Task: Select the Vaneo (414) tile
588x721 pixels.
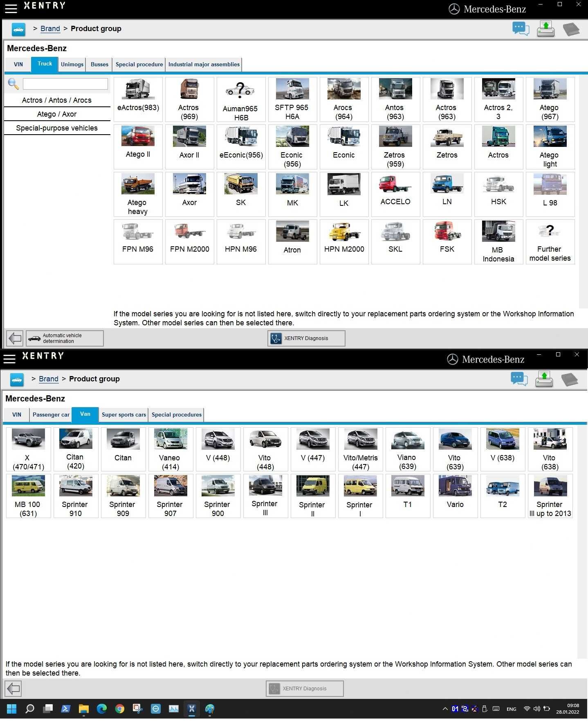Action: 171,449
